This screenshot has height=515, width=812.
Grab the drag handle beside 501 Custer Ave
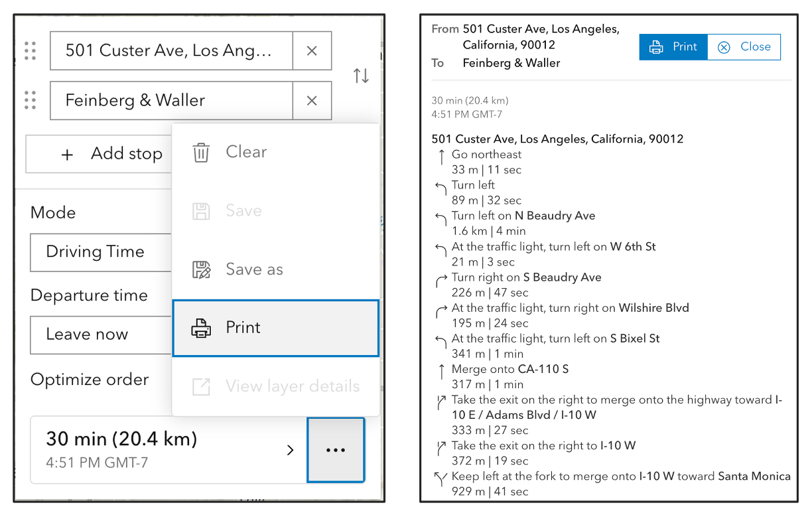click(30, 50)
